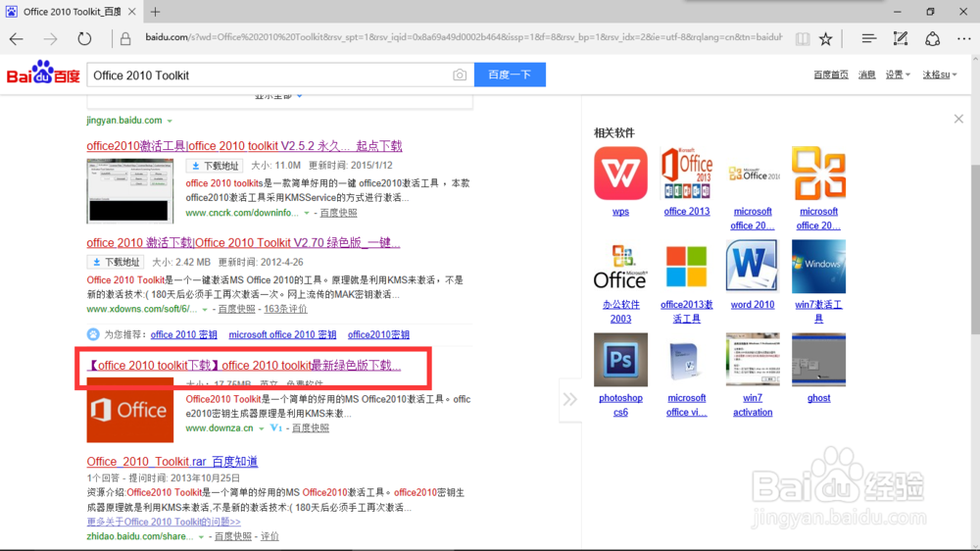Screen dimensions: 980x551
Task: Click 评价 link for zhidao result
Action: point(269,536)
